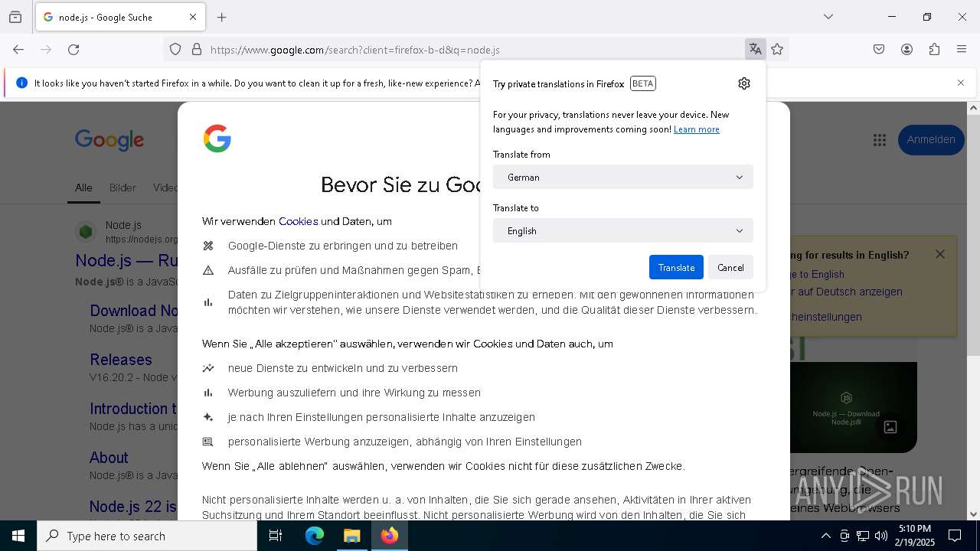Open tracking protection shield icon

tap(175, 49)
